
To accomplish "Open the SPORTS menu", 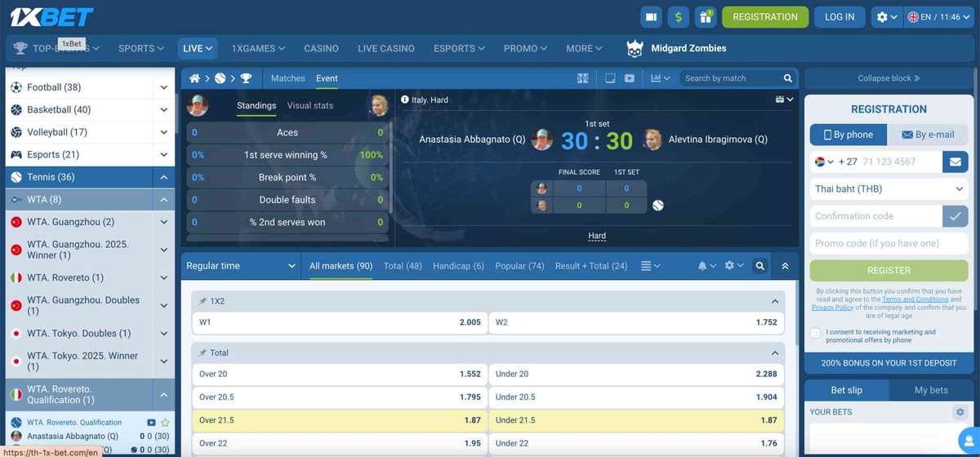I will (x=140, y=48).
